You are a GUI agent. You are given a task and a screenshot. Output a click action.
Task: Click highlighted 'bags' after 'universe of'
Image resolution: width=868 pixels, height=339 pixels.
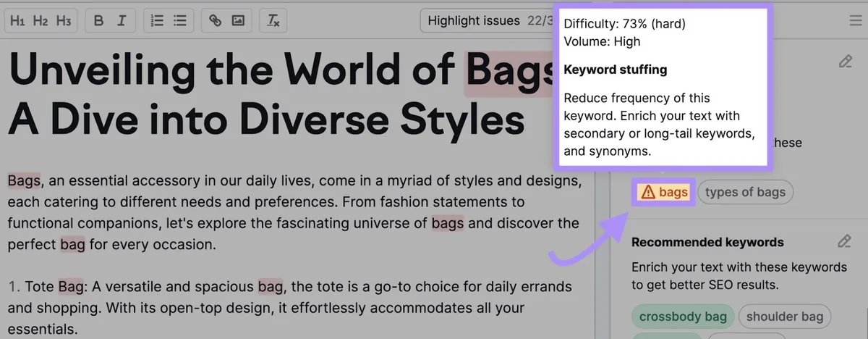(448, 223)
